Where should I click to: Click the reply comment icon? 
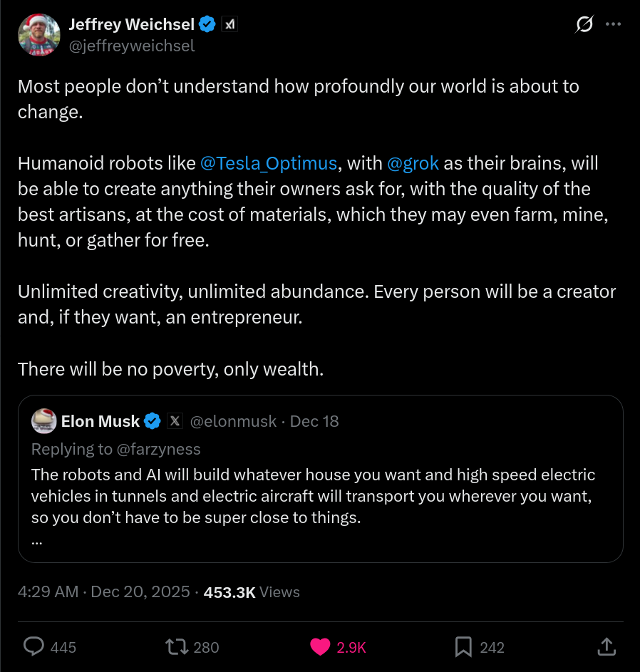point(34,646)
